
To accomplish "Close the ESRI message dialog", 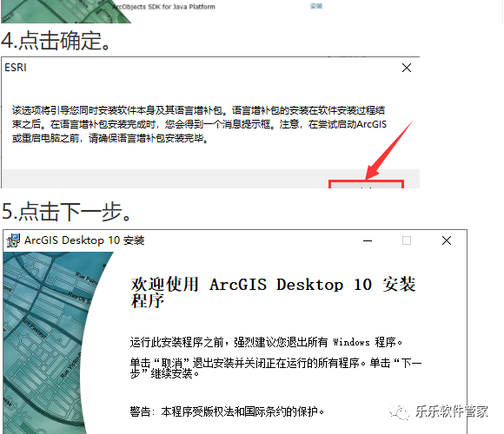I will tap(407, 68).
